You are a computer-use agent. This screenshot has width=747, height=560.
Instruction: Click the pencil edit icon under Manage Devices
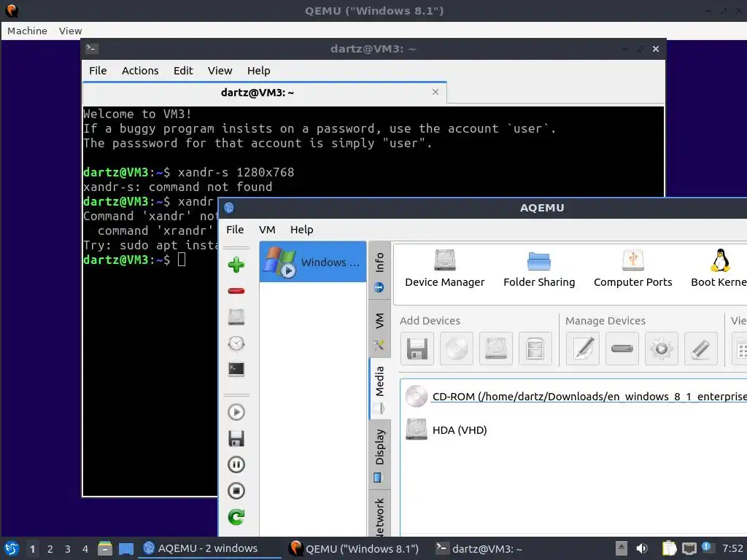583,349
